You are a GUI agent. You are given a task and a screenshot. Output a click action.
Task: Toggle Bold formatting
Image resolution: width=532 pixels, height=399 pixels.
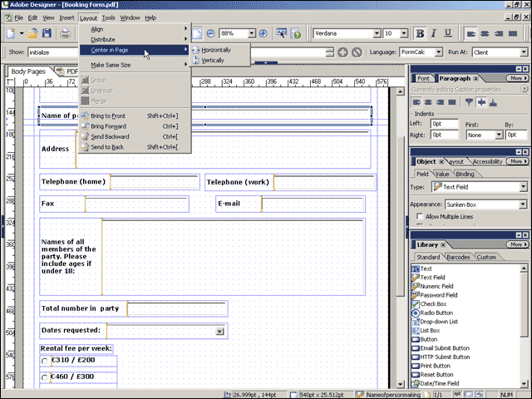tap(420, 33)
